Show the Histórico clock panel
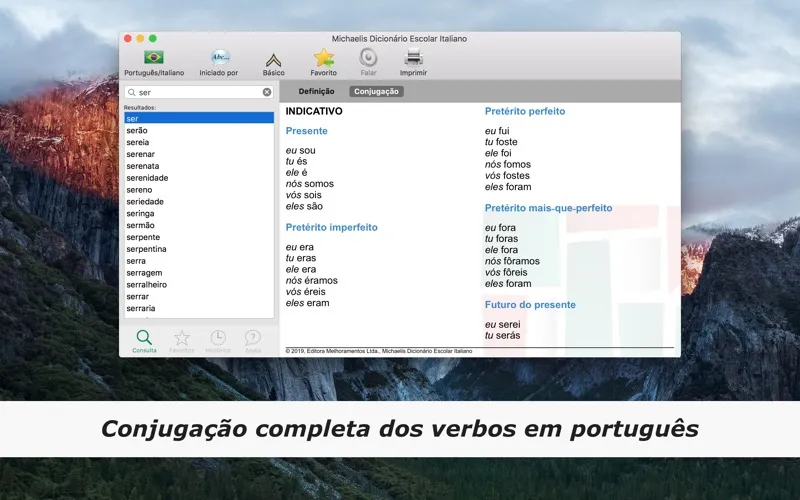The image size is (800, 500). pyautogui.click(x=218, y=338)
